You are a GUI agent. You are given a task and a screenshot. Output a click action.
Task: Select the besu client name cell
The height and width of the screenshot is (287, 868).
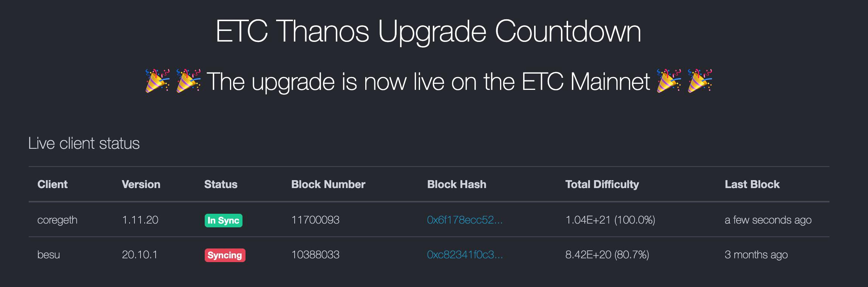pos(49,255)
